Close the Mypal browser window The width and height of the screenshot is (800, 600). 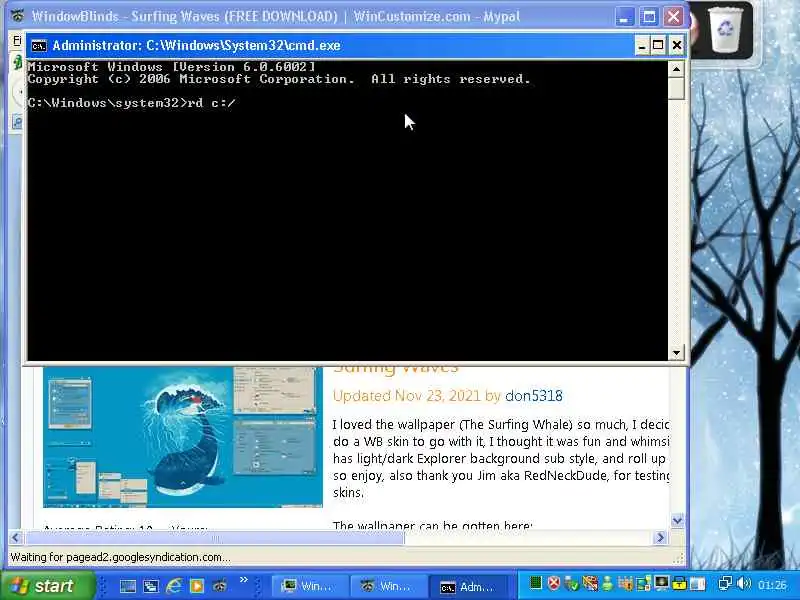coord(673,16)
